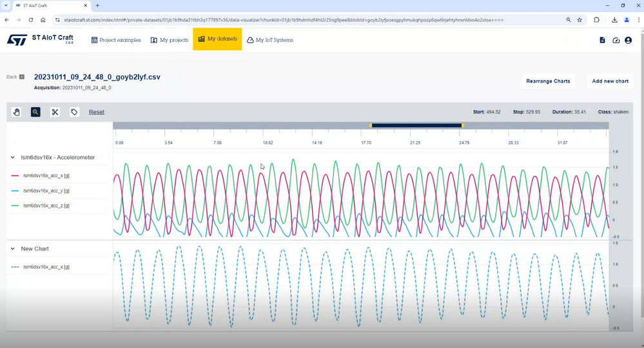Open the My projects tab
This screenshot has height=348, width=644.
click(x=169, y=40)
